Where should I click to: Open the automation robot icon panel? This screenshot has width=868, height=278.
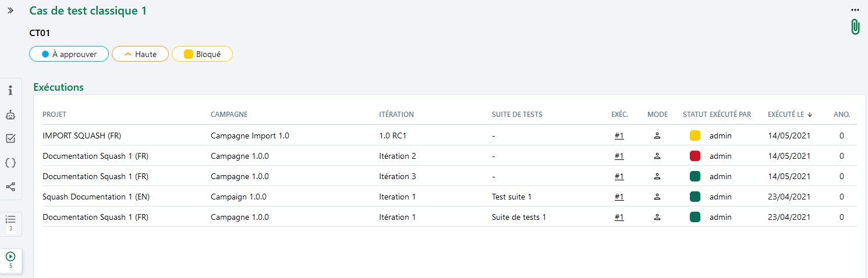coord(10,115)
